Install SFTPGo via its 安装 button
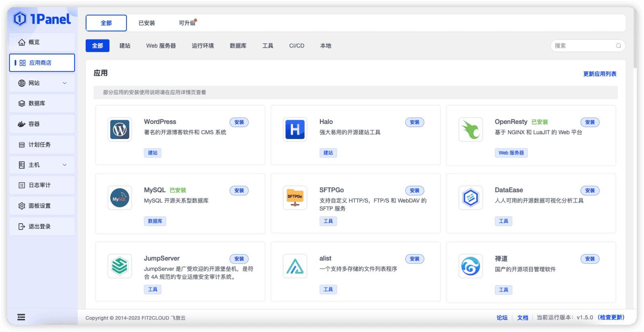The height and width of the screenshot is (332, 644). coord(415,191)
